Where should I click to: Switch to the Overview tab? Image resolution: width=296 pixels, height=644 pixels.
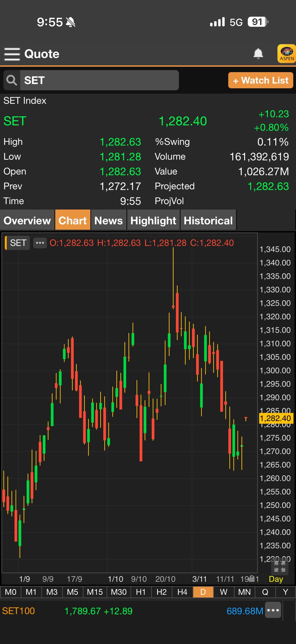pos(27,221)
